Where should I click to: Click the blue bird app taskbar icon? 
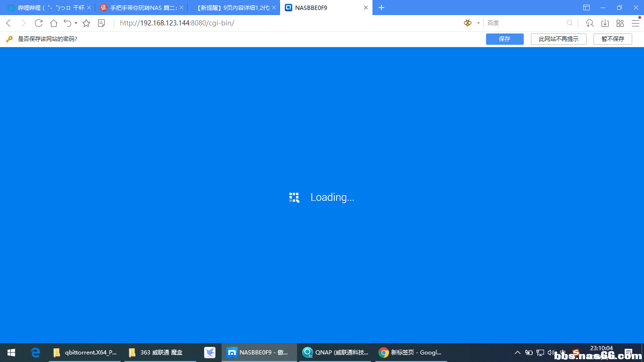point(210,353)
